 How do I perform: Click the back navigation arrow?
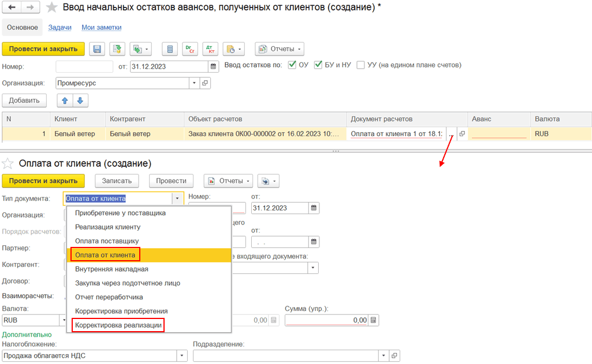pos(12,7)
